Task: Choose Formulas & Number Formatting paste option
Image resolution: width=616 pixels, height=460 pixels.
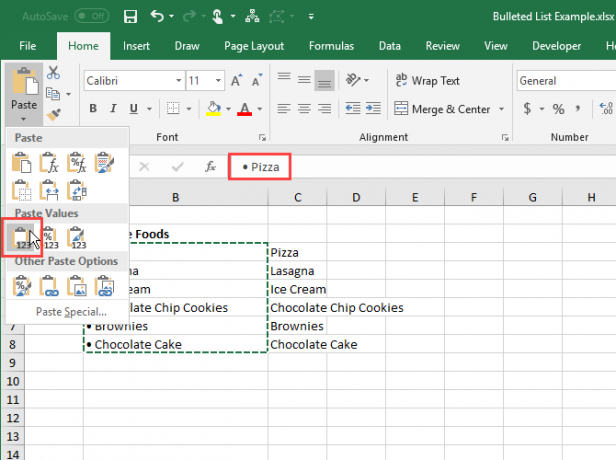Action: [77, 163]
